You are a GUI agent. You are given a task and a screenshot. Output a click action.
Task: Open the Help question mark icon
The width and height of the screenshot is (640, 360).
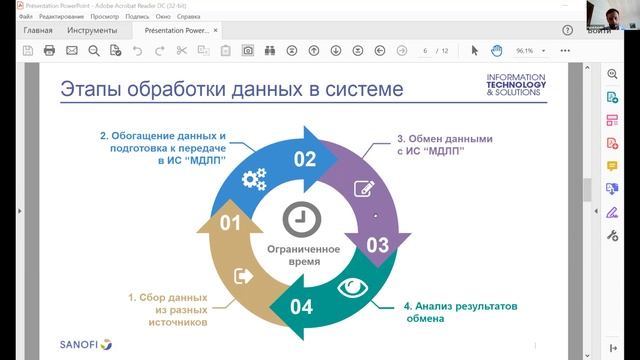[567, 30]
